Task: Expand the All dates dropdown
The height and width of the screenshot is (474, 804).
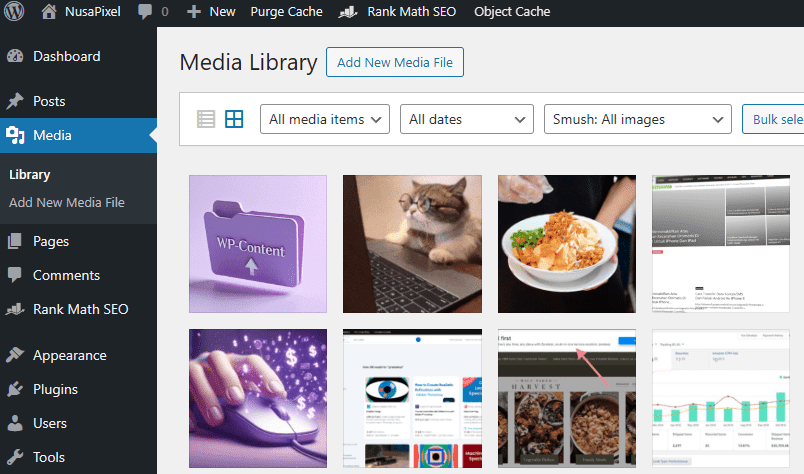Action: pyautogui.click(x=467, y=119)
